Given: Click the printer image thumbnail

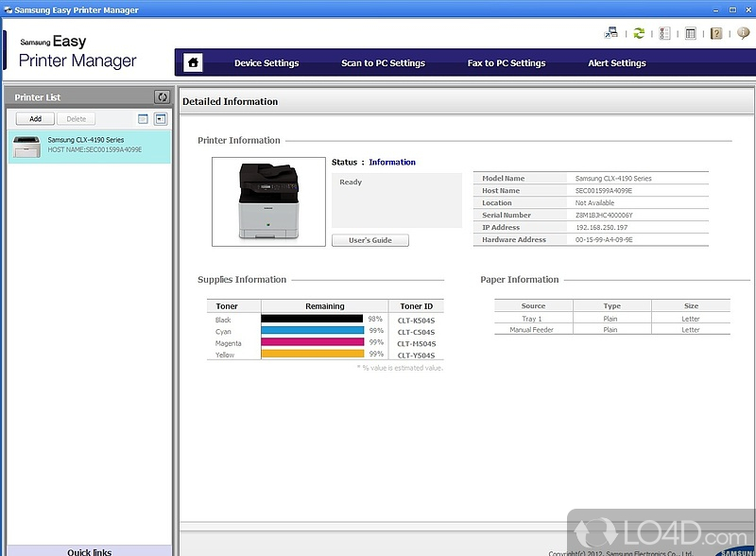Looking at the screenshot, I should tap(267, 200).
